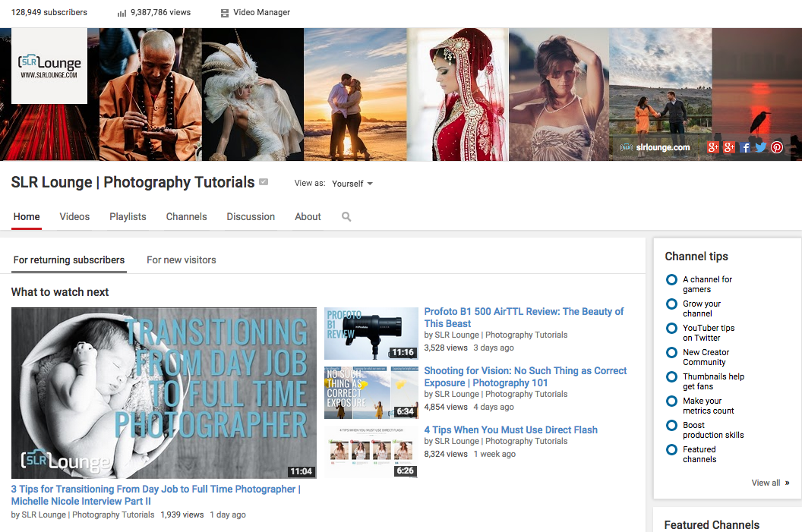Play the 4 Tips Direct Flash thumbnail
The image size is (802, 532).
(371, 452)
